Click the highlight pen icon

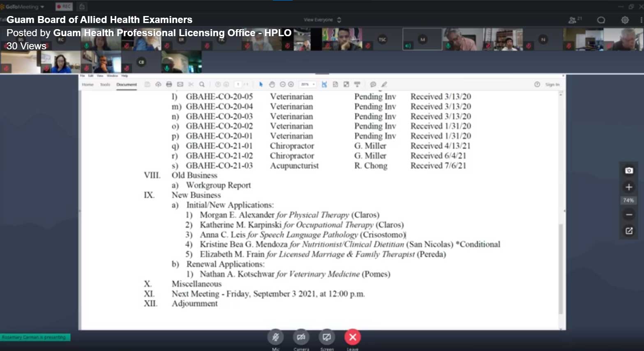click(384, 84)
